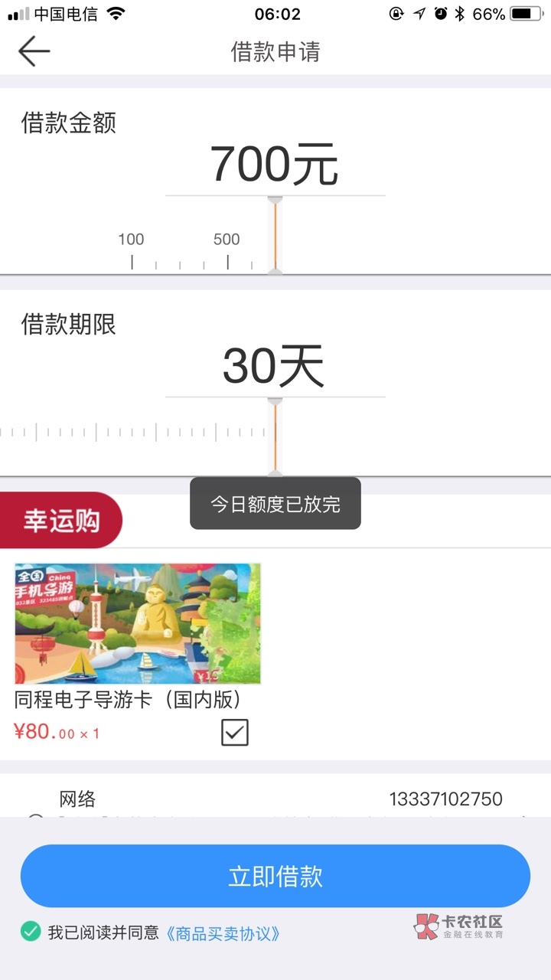Tap the 幸运购 red tab label

(61, 521)
